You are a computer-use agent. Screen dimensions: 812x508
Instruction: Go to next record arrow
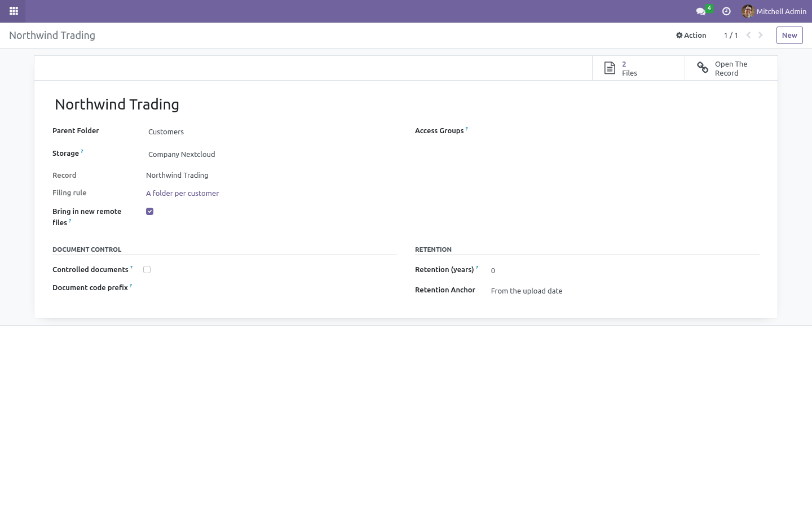click(x=760, y=35)
